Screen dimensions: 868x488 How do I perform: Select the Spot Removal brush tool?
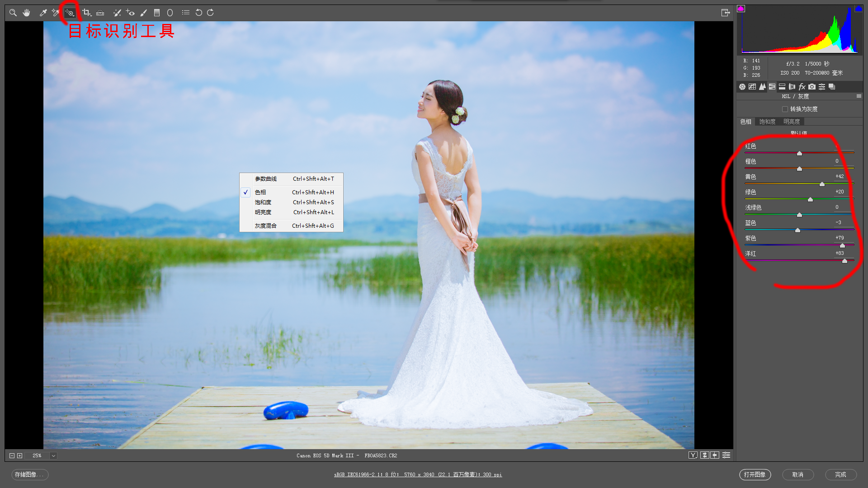click(x=117, y=13)
